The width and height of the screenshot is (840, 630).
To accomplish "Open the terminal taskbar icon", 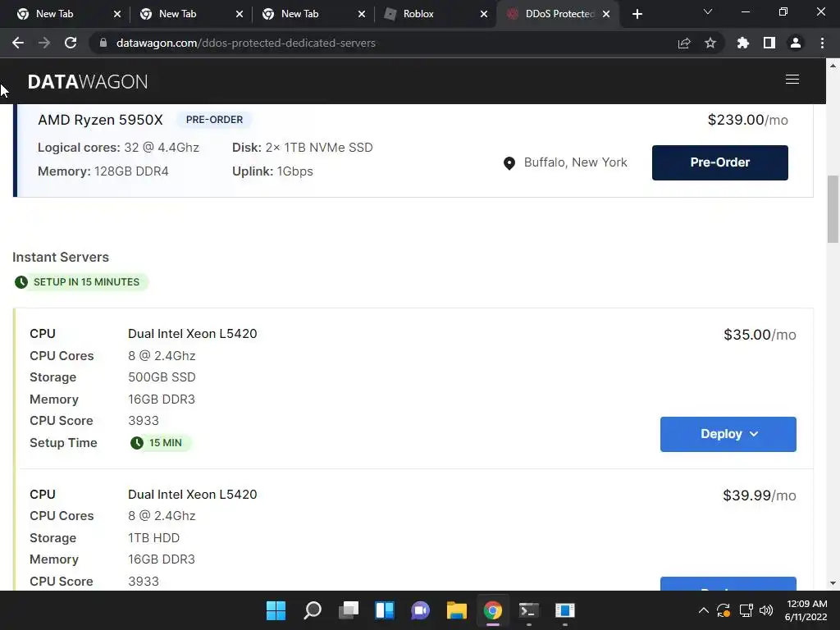I will click(x=529, y=610).
